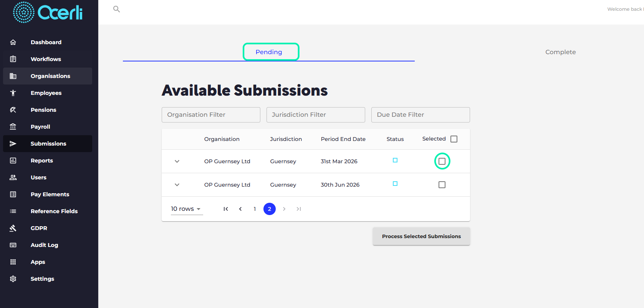
Task: Go to page 1 of submissions
Action: point(255,209)
